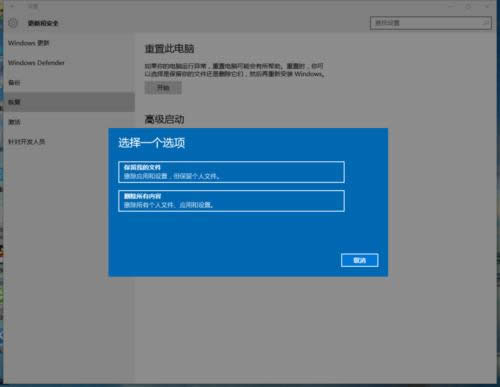Click the 选择一个选项 dialog title
This screenshot has height=387, width=500.
151,143
